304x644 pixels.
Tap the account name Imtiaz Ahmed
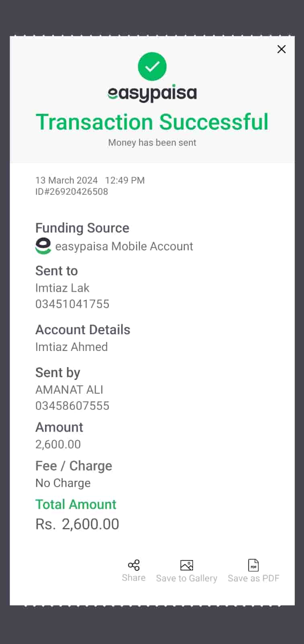pyautogui.click(x=72, y=347)
